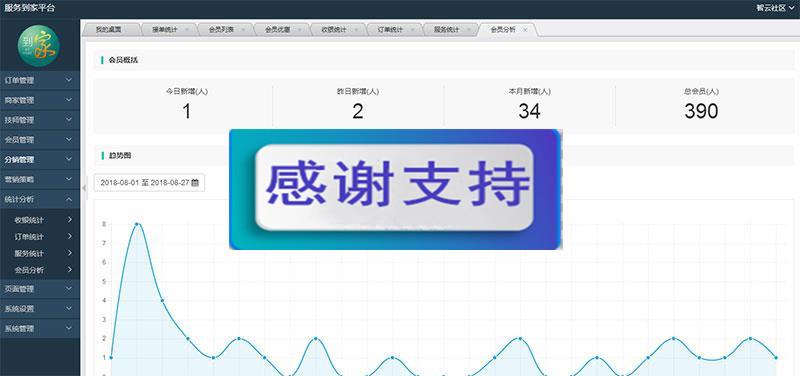Screen dimensions: 800x376
Task: Close the 会员分析 tab with its x
Action: tap(525, 30)
